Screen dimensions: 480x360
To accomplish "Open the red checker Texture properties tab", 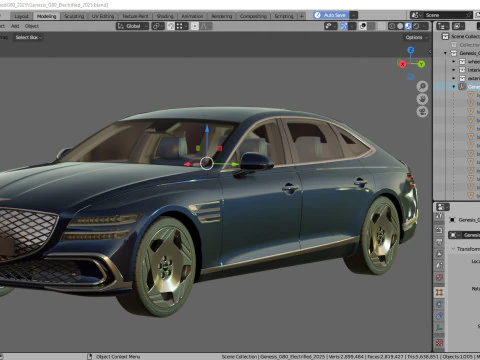I will click(x=439, y=343).
